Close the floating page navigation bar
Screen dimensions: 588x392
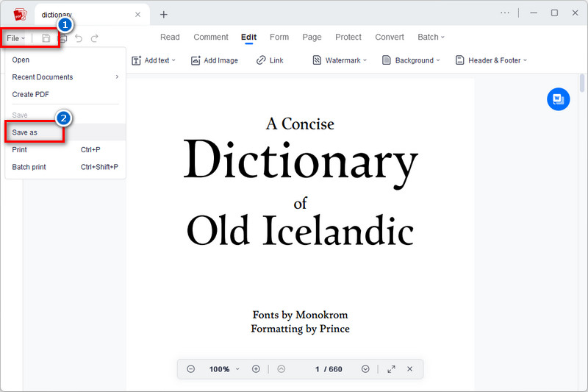click(410, 369)
